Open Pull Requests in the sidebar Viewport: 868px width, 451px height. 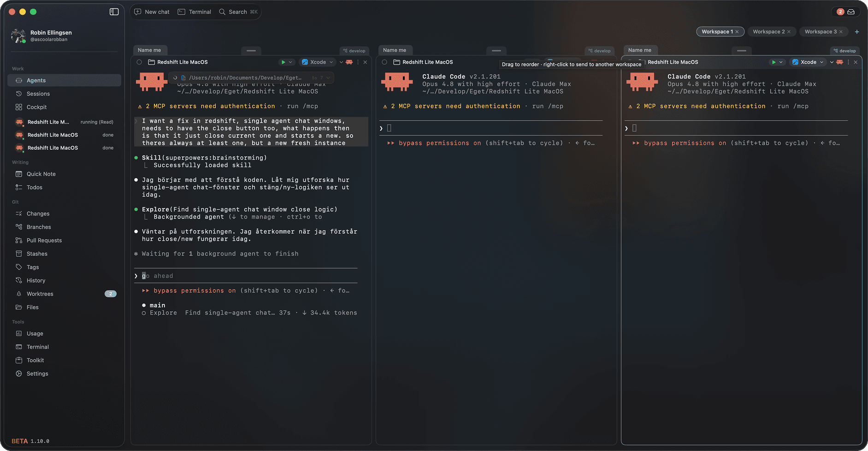(65, 240)
